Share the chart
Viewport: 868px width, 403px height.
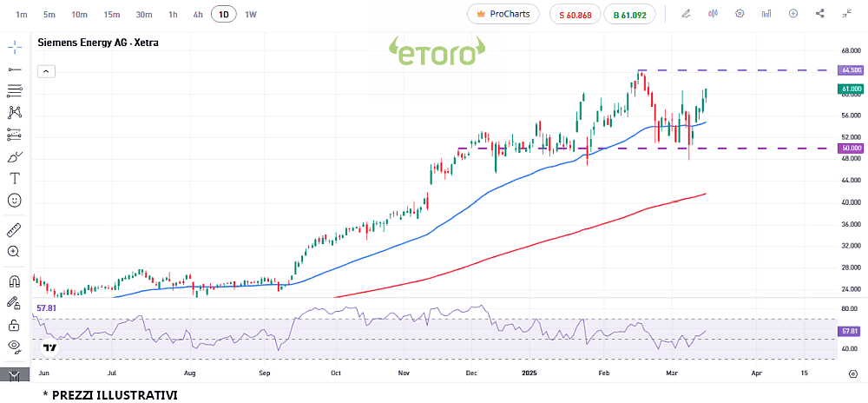(820, 14)
